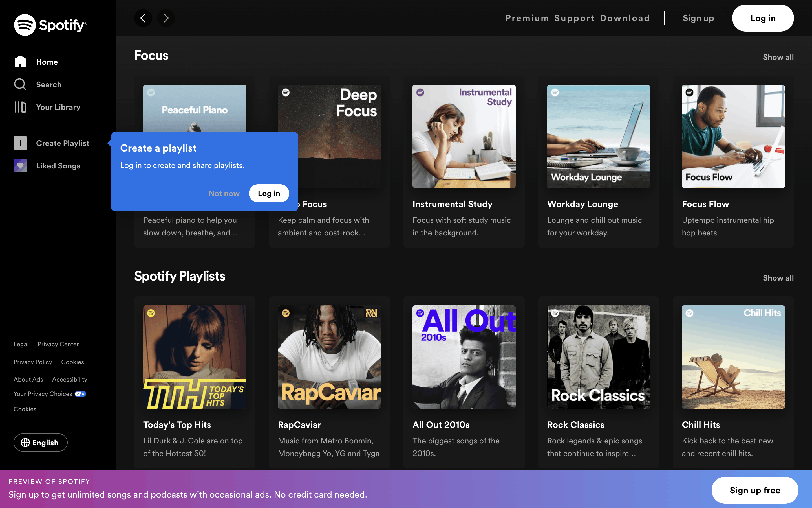Open the Your Library icon
812x508 pixels.
[20, 107]
